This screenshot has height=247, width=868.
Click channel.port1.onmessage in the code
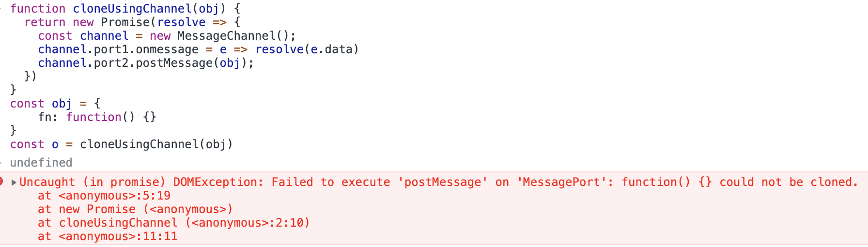[x=118, y=49]
